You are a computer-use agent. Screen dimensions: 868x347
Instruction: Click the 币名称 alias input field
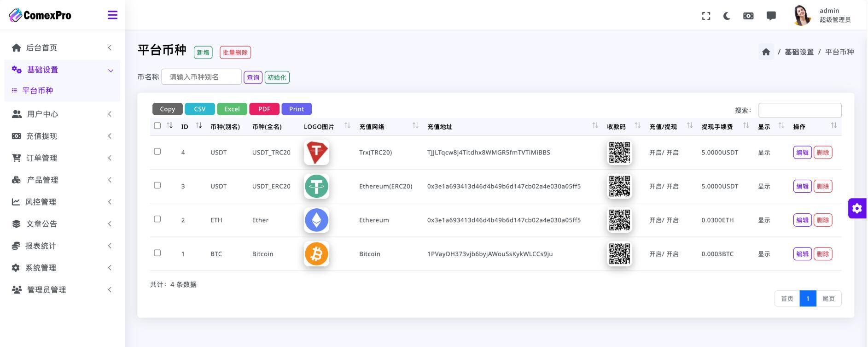point(201,77)
